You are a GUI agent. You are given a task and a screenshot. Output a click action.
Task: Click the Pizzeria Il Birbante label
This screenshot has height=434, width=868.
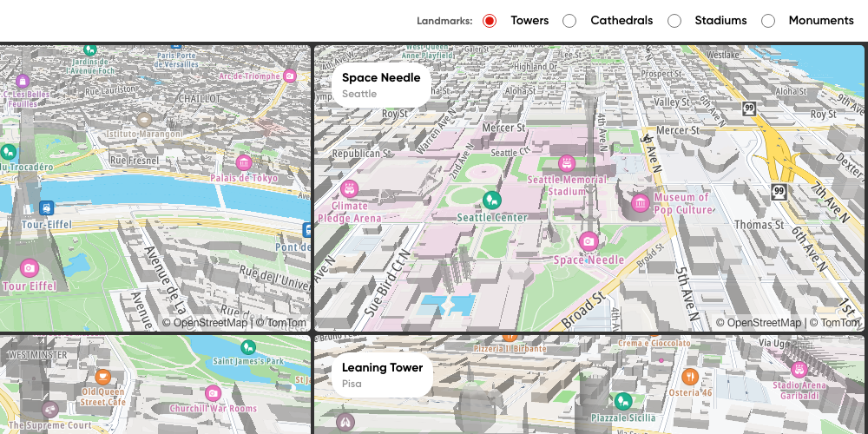(510, 349)
